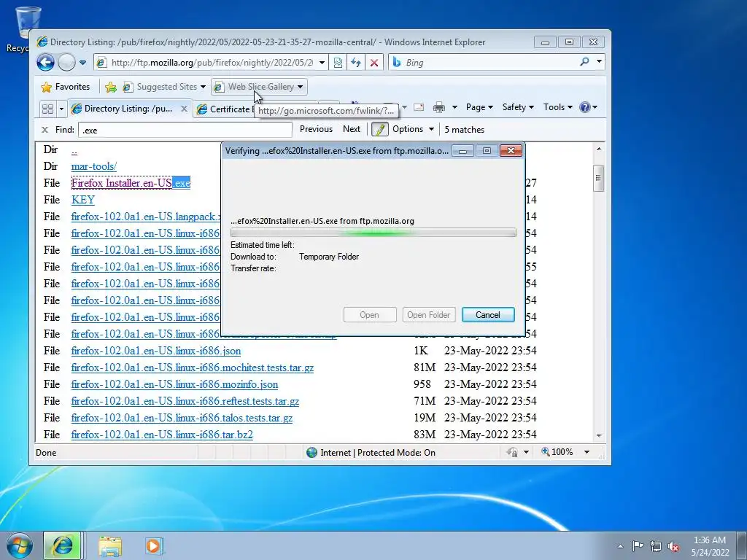Image resolution: width=747 pixels, height=560 pixels.
Task: Open the Safety menu
Action: 518,107
